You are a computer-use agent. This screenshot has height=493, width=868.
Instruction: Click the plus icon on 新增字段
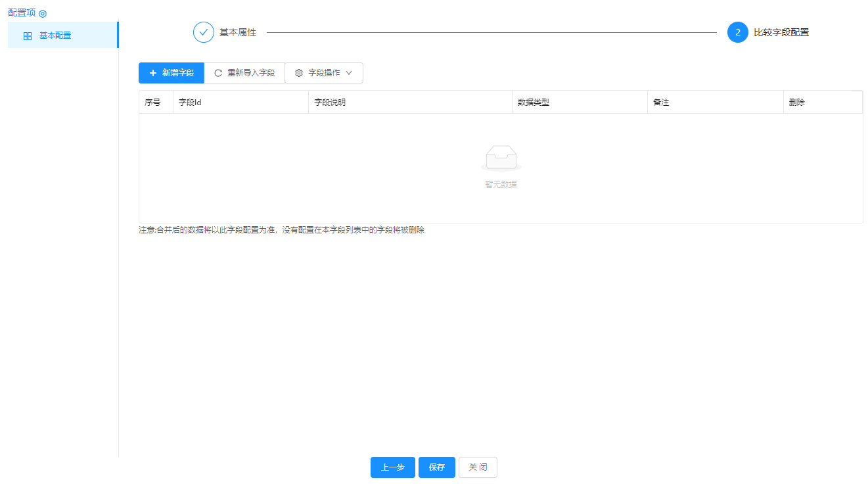[x=153, y=73]
